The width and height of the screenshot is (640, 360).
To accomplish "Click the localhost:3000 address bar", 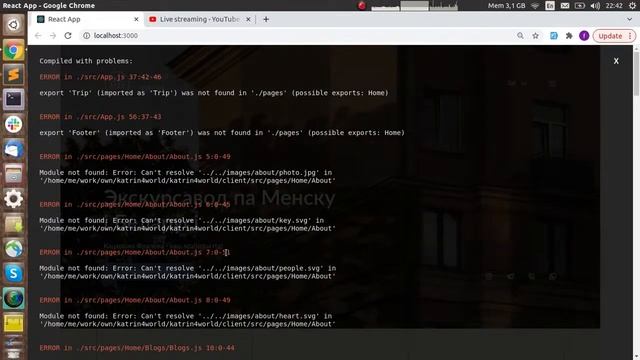I will point(300,36).
